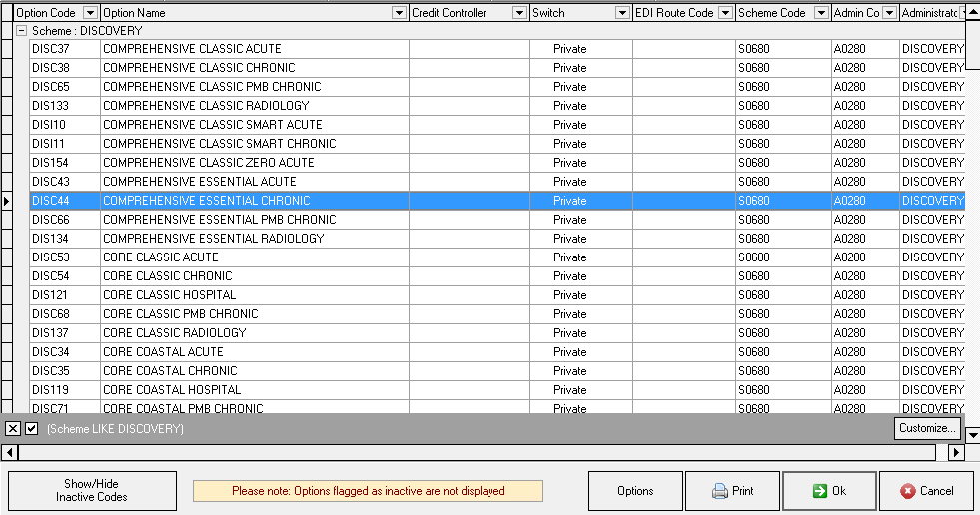Select the DISC35 option code cell

pyautogui.click(x=65, y=371)
